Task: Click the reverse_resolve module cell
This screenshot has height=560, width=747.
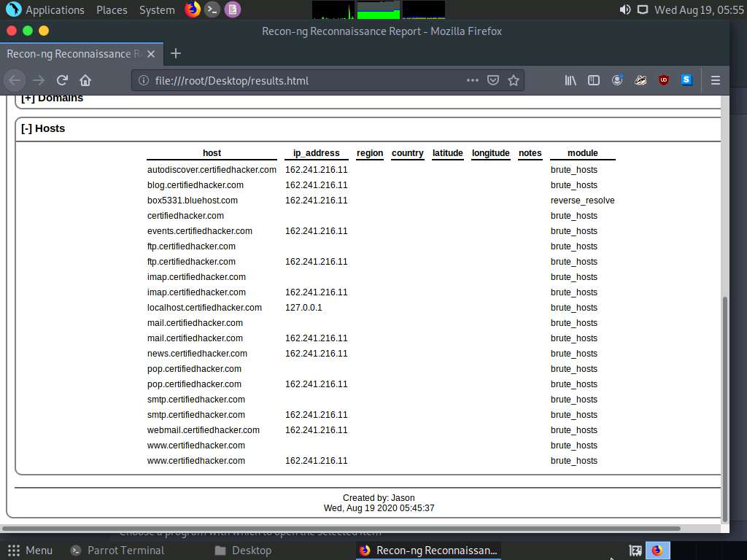Action: tap(583, 200)
